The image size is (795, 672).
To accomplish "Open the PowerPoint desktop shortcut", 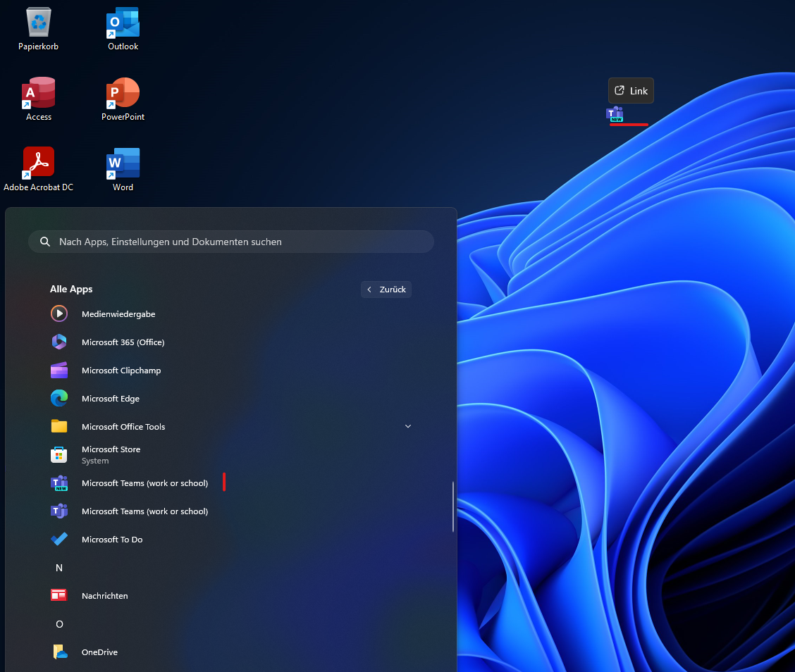I will tap(123, 93).
